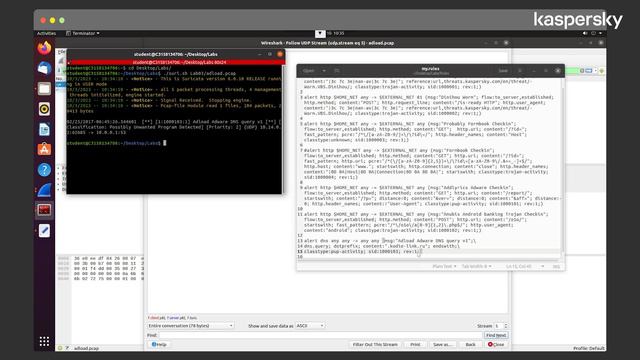Click the Help button in Follow Stream dialog
The image size is (640, 360).
pyautogui.click(x=159, y=344)
